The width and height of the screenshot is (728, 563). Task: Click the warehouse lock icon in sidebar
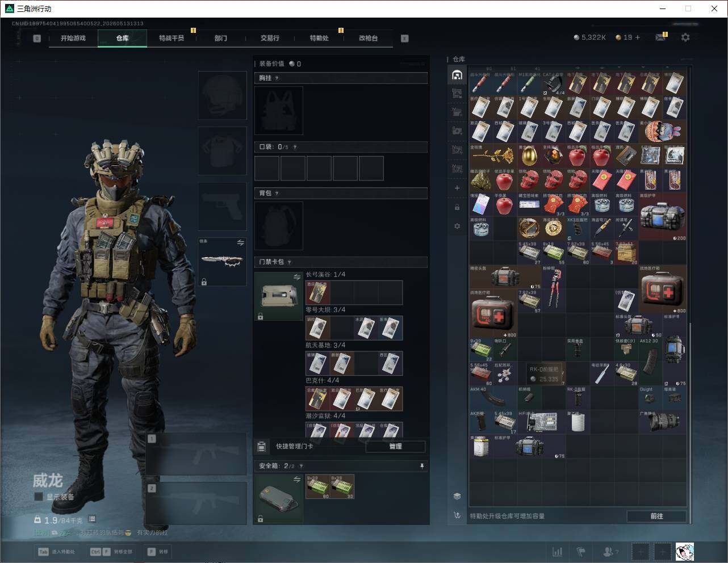coord(457,207)
